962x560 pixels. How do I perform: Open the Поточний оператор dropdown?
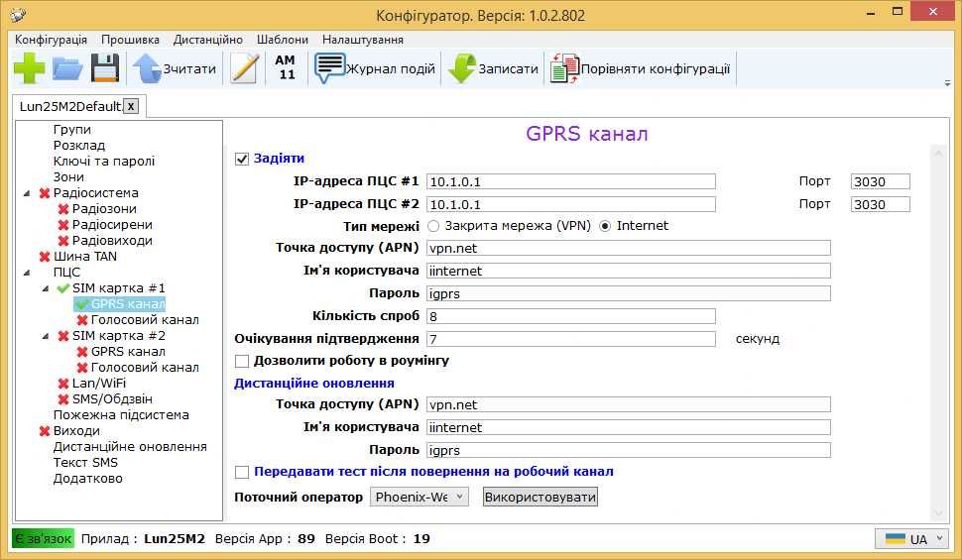coord(420,497)
